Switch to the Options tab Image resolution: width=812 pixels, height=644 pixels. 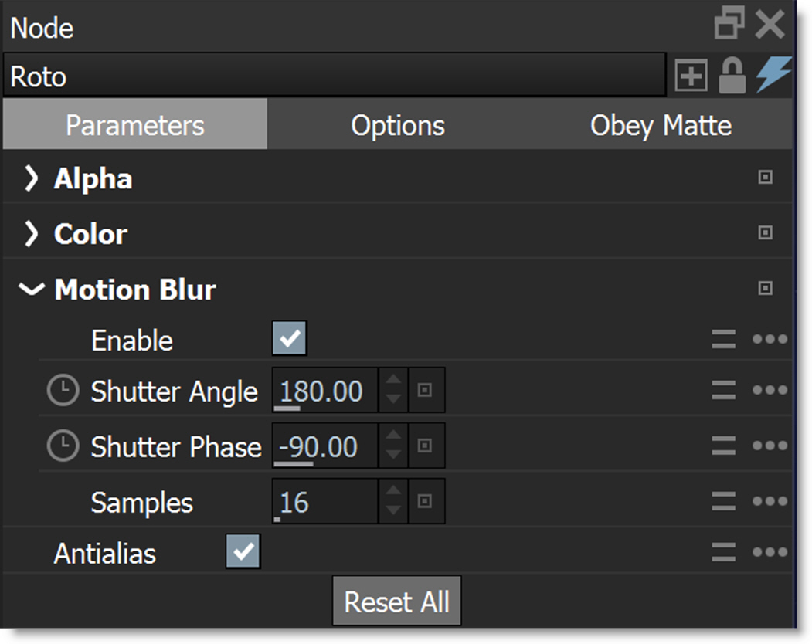click(x=398, y=125)
